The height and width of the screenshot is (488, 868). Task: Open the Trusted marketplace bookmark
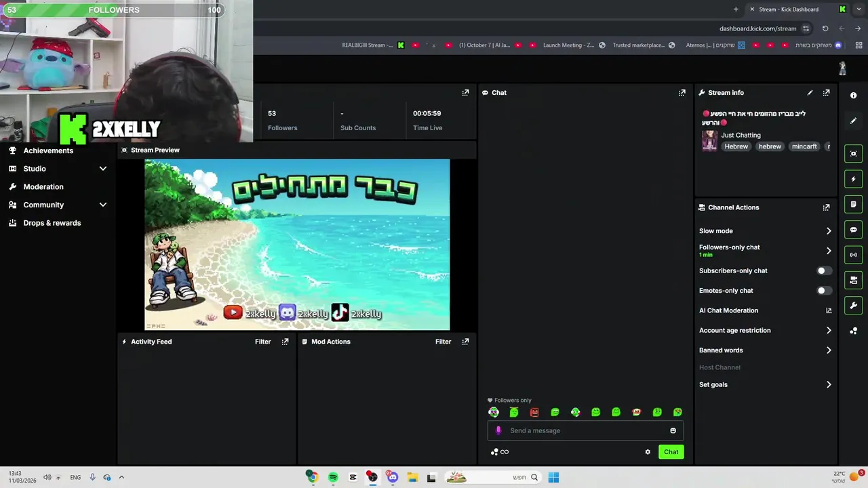coord(644,45)
